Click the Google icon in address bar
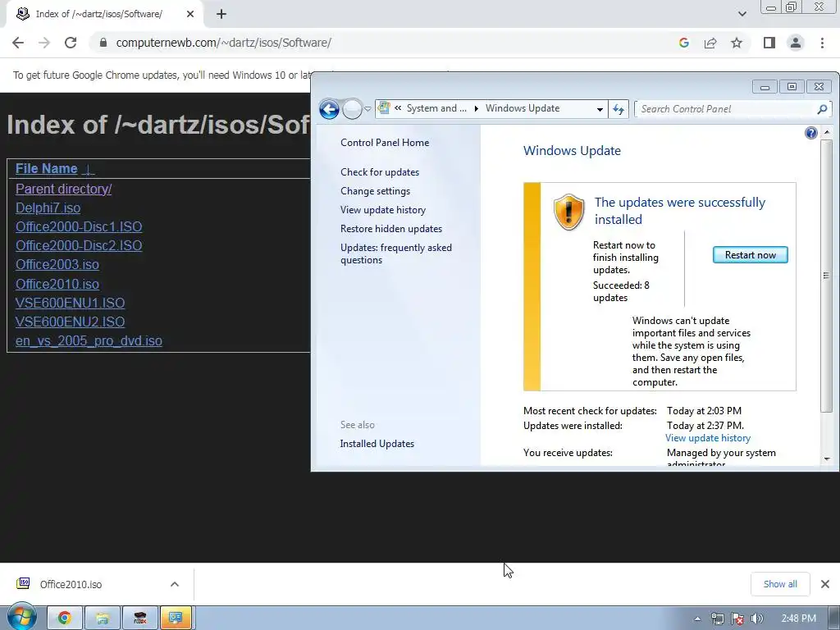 click(x=683, y=43)
